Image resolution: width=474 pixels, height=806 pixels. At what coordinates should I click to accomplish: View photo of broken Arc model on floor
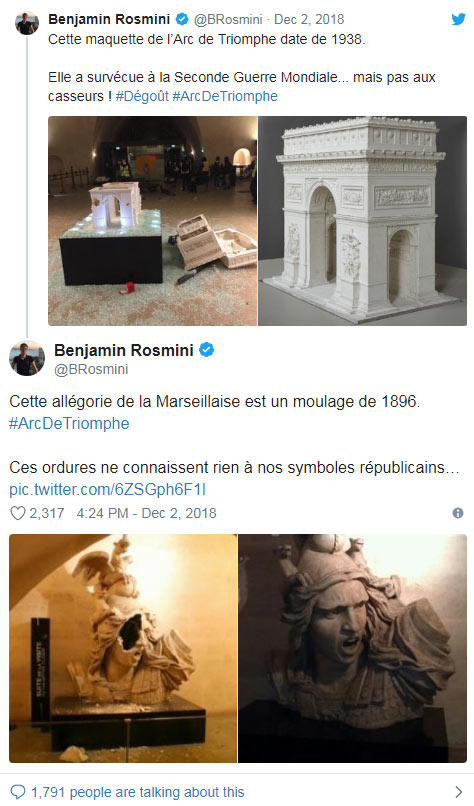[x=153, y=221]
